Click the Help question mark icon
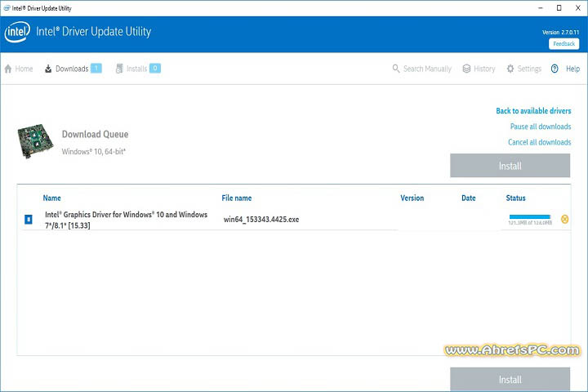The height and width of the screenshot is (392, 588). (x=555, y=69)
